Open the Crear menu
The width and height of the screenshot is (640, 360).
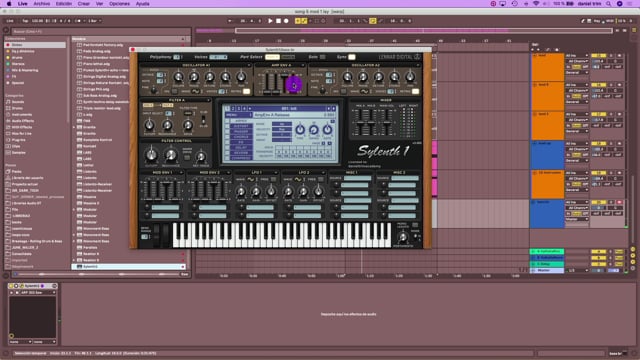coord(84,4)
